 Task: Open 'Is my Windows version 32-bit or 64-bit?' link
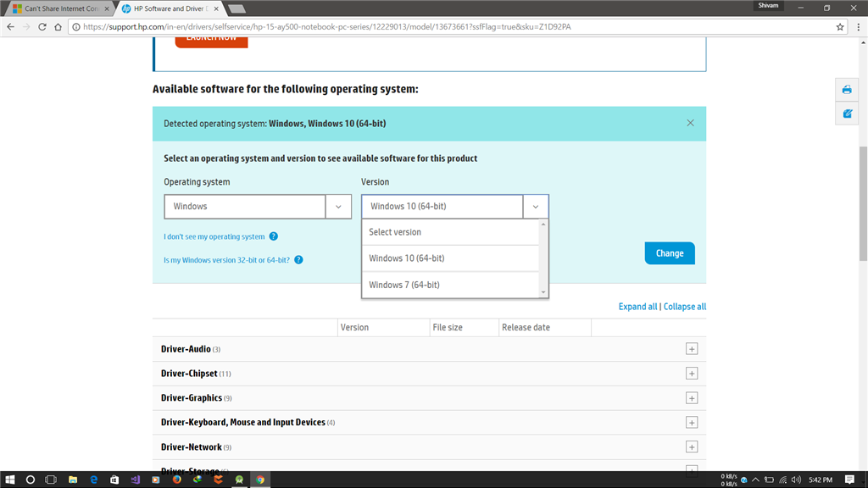(x=226, y=259)
